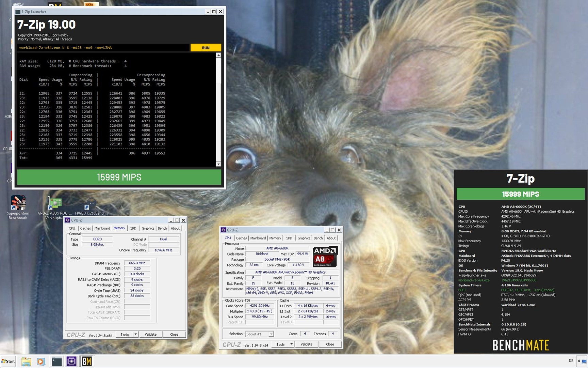Open SPD tab in Memory CPU-Z window
Image resolution: width=588 pixels, height=368 pixels.
(133, 228)
